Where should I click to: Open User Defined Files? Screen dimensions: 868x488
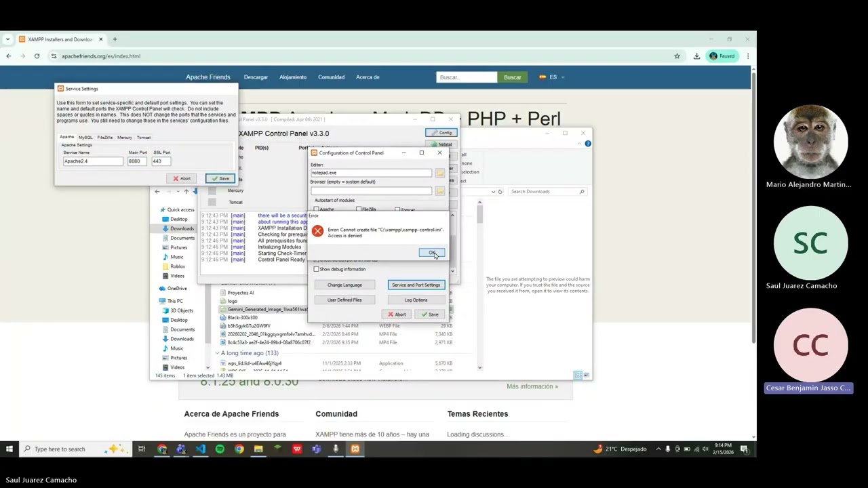[x=344, y=300]
